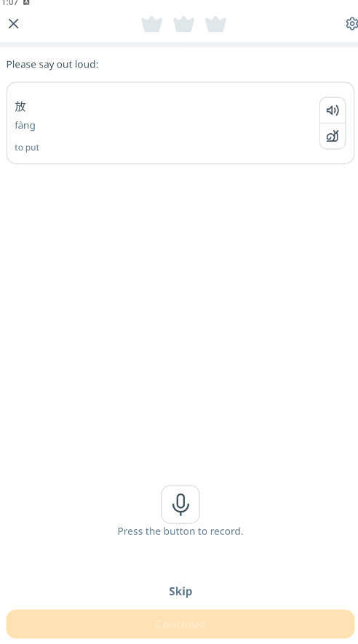358x644 pixels.
Task: Click the status bar clock
Action: pos(9,2)
